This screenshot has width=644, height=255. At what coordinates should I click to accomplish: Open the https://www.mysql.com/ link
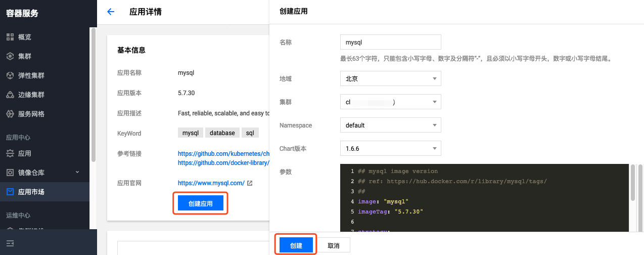tap(211, 183)
